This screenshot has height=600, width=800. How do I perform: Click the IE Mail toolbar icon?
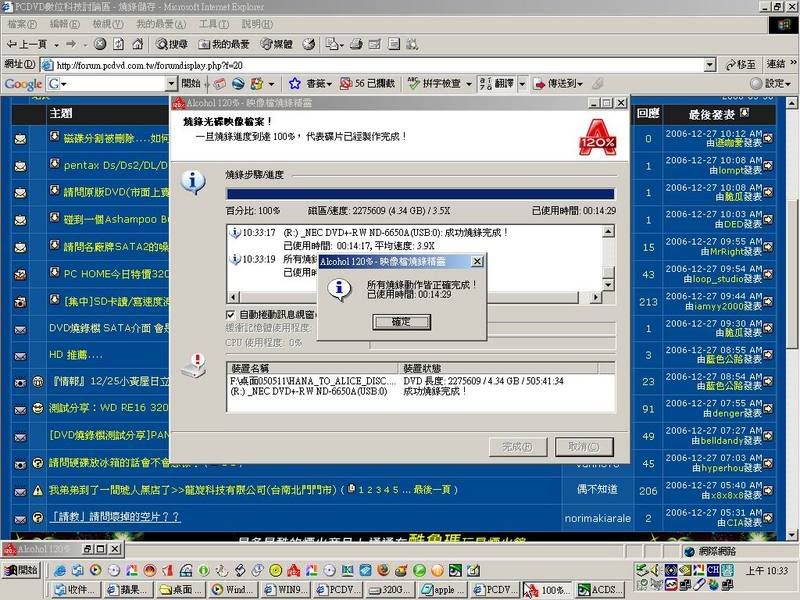(333, 44)
